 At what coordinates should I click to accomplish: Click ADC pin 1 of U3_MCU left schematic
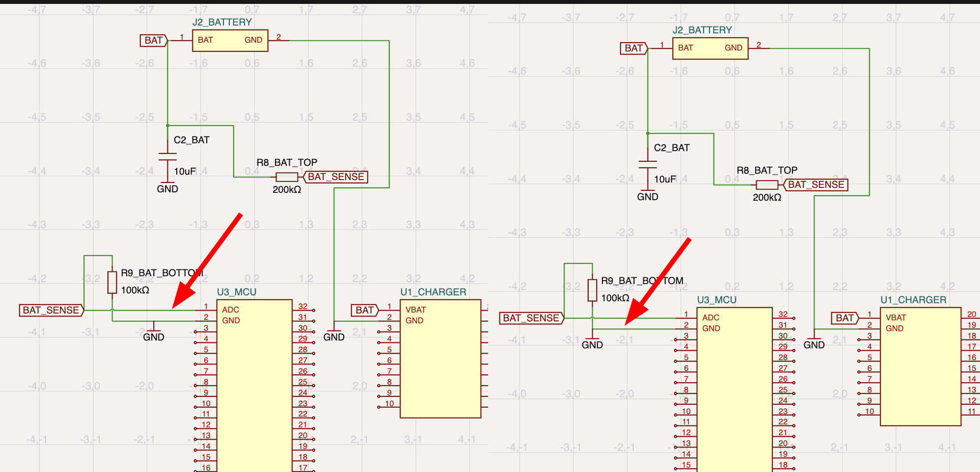tap(206, 310)
